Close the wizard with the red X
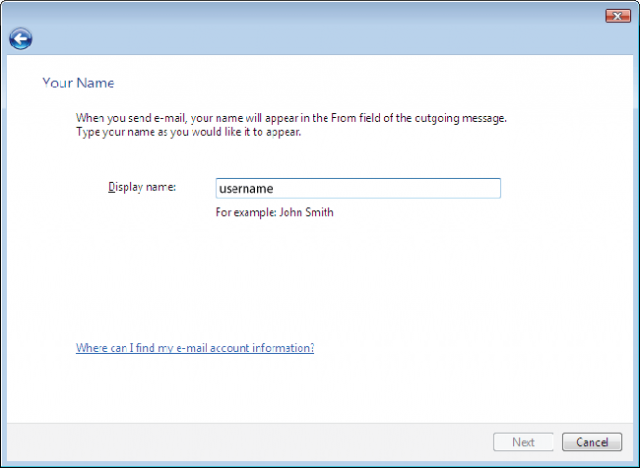 tap(615, 15)
